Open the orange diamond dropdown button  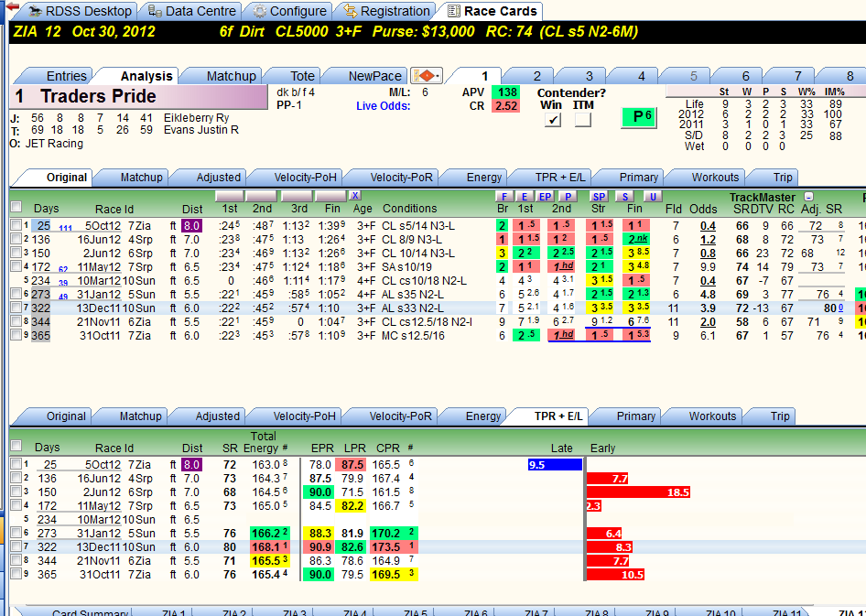[426, 76]
